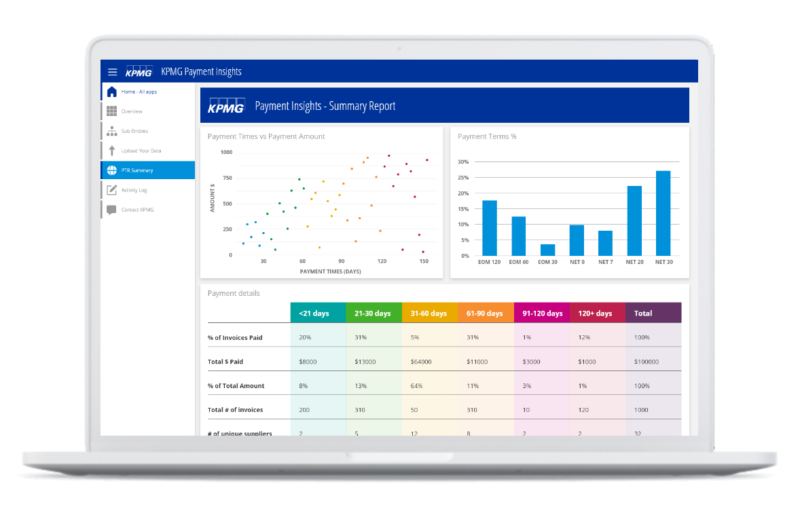Select Sub Entities in sidebar
800x532 pixels.
pos(134,131)
